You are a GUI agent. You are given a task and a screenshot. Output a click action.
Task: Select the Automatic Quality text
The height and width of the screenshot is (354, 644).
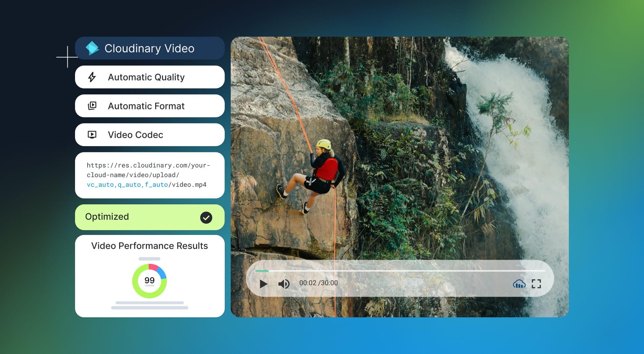point(146,77)
